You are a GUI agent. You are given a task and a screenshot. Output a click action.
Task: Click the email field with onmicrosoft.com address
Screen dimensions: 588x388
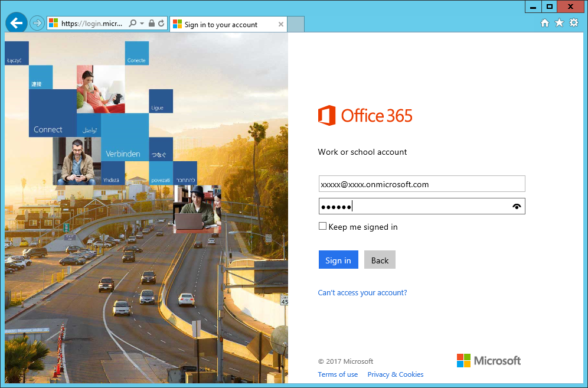pos(422,184)
